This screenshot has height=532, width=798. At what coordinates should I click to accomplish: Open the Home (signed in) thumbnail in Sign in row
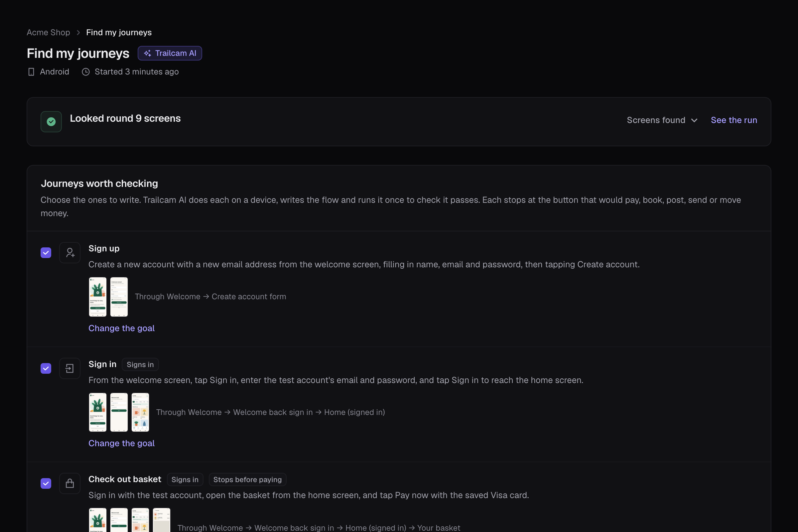(140, 412)
